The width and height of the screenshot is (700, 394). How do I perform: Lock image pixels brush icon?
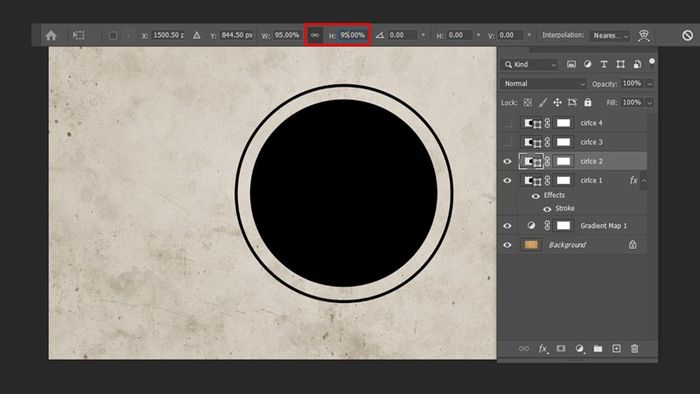coord(542,103)
